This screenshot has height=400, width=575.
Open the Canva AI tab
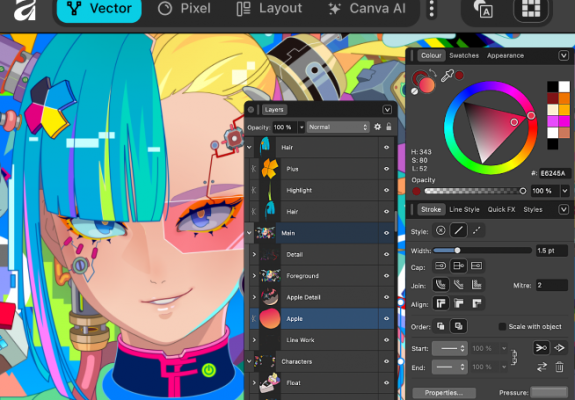[367, 8]
